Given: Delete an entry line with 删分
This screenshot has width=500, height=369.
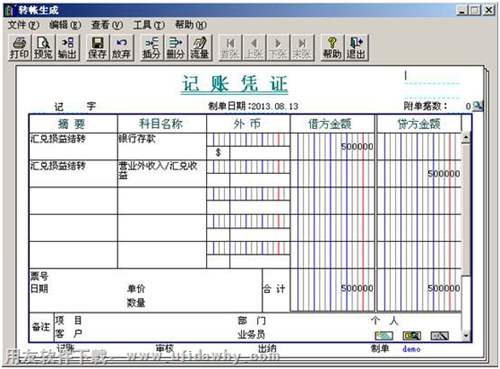Looking at the screenshot, I should 176,48.
